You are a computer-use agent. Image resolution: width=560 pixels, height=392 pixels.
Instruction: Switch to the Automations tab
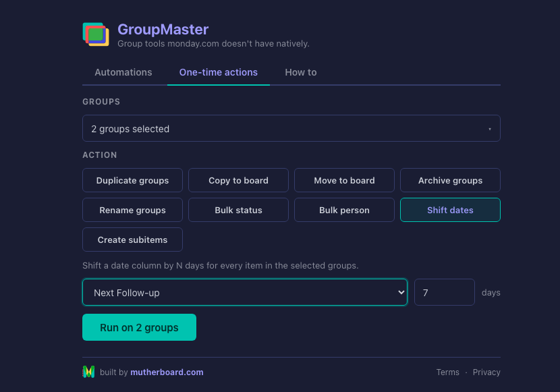click(123, 72)
